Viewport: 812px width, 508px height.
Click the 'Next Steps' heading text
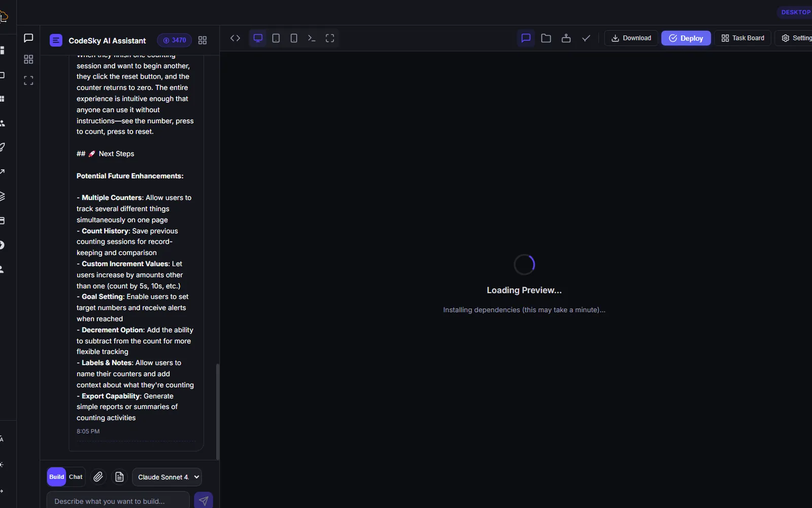[x=116, y=154]
